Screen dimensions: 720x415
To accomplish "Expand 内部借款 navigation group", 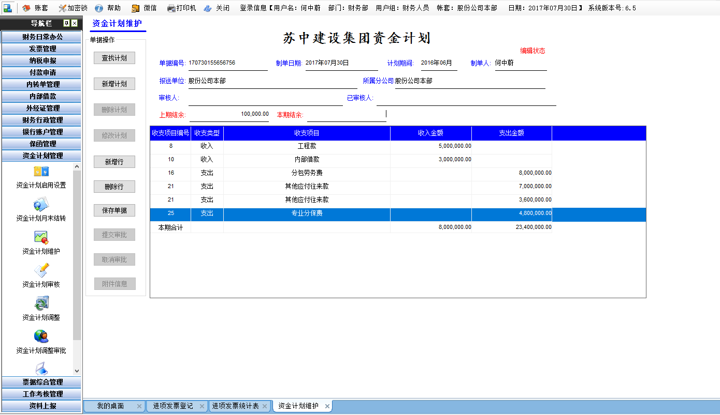I will coord(42,96).
